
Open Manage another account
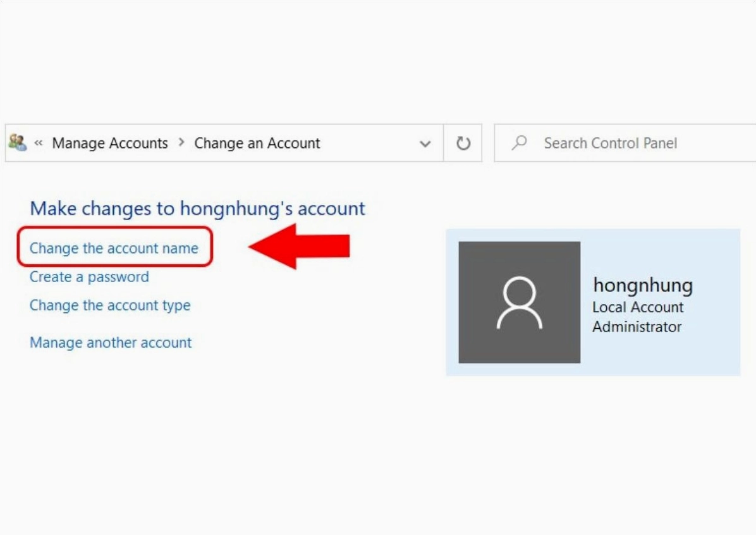coord(110,342)
